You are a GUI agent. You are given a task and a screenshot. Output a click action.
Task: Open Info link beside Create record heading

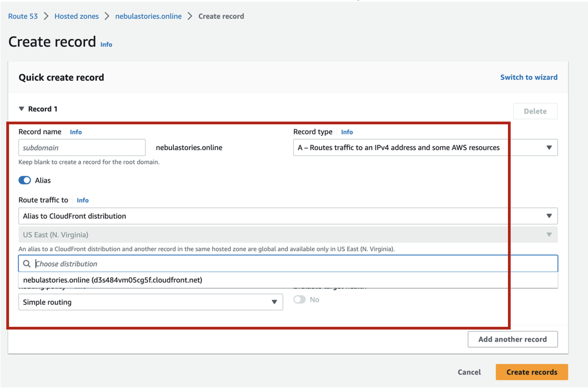[106, 45]
